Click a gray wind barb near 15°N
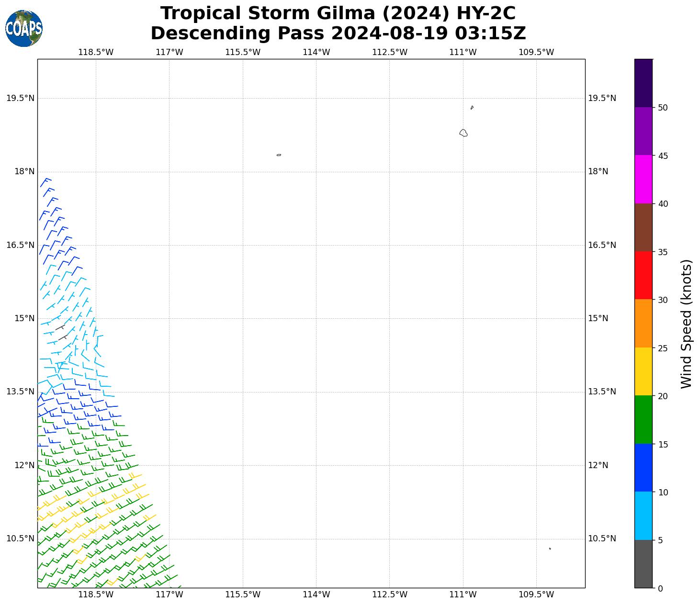This screenshot has width=700, height=605. coord(60,328)
